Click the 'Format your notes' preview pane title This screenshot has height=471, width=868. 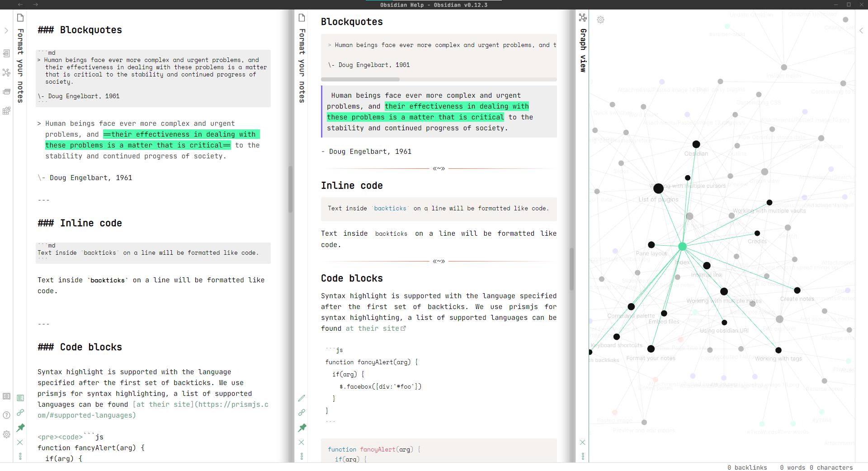click(x=302, y=66)
